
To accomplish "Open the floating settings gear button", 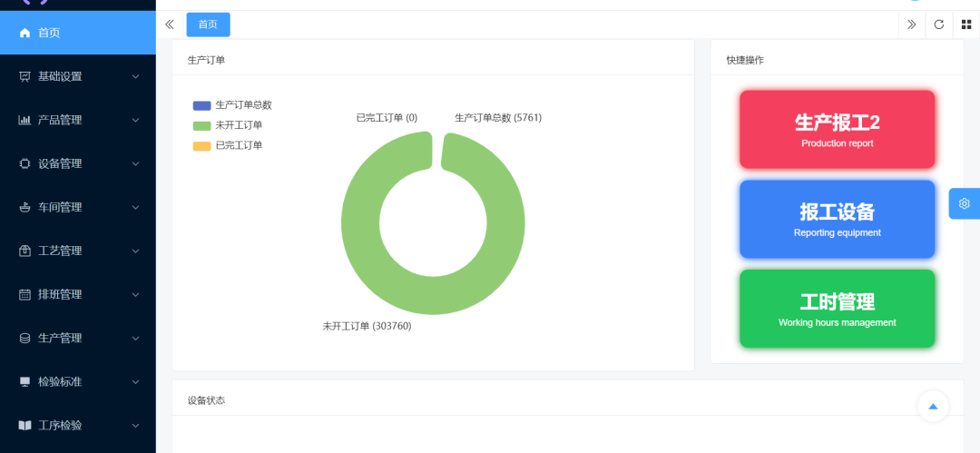I will pos(964,203).
